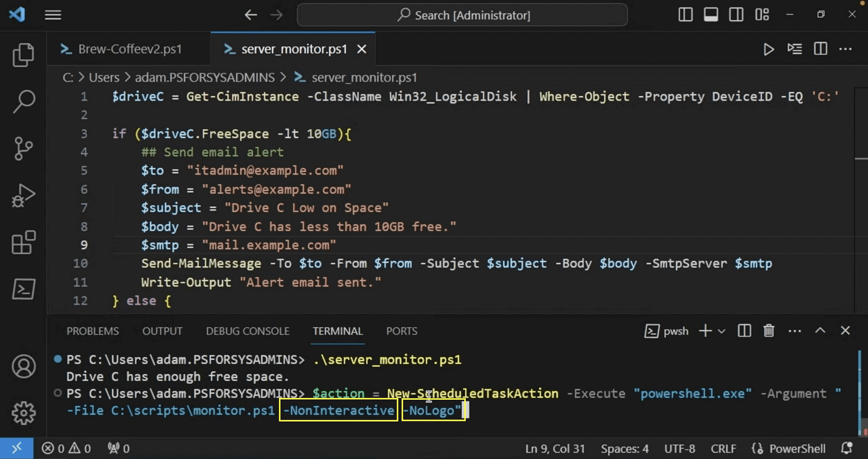Click the adam.PSFORSYSADMINS breadcrumb
The height and width of the screenshot is (459, 868).
pyautogui.click(x=204, y=77)
